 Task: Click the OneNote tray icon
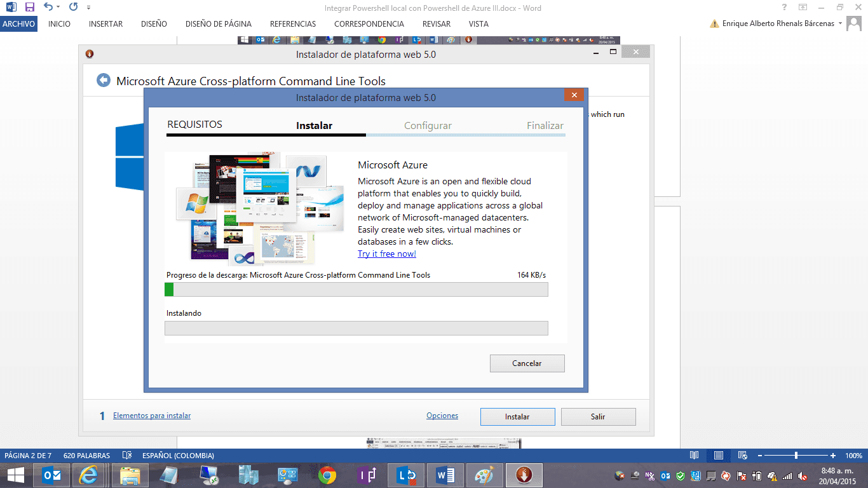pos(650,475)
